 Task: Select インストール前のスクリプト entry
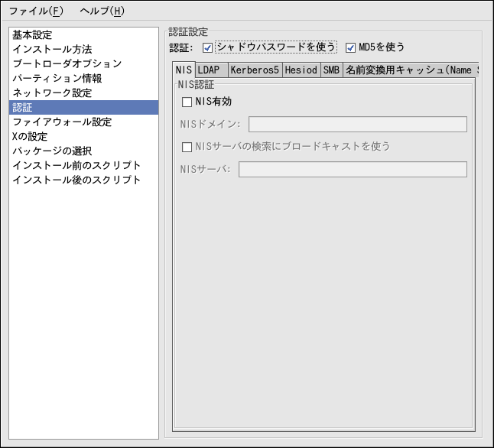click(76, 166)
